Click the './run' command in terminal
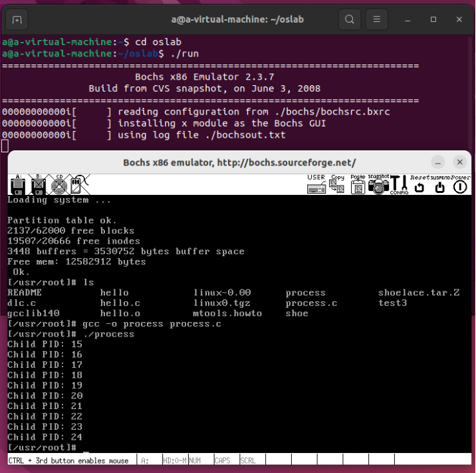This screenshot has height=473, width=476. coord(184,54)
